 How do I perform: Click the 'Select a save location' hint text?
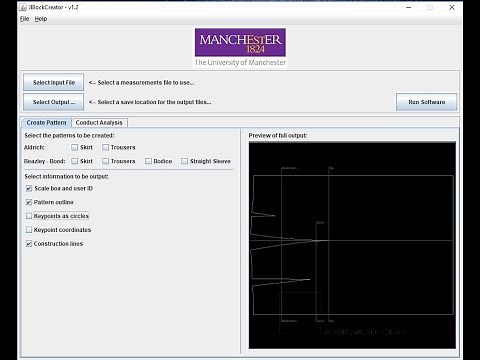coord(150,102)
